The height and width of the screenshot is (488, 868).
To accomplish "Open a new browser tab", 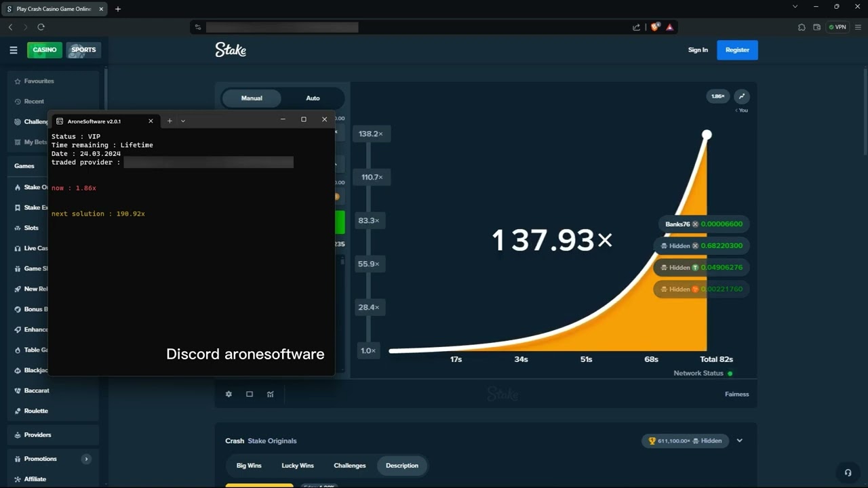I will tap(118, 9).
